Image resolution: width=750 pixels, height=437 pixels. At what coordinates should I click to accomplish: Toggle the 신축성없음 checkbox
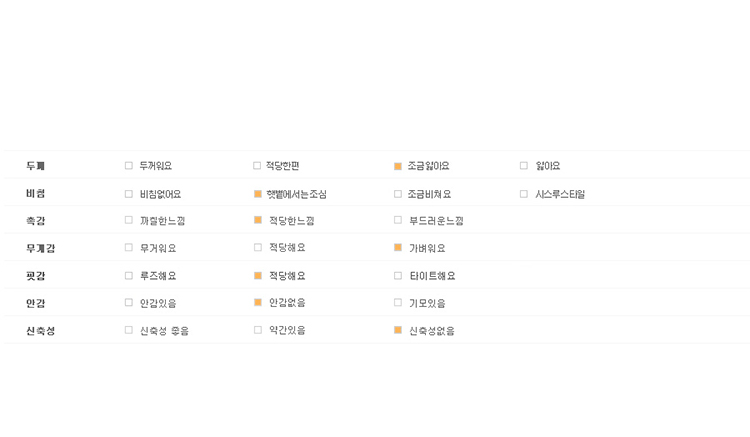(x=397, y=330)
